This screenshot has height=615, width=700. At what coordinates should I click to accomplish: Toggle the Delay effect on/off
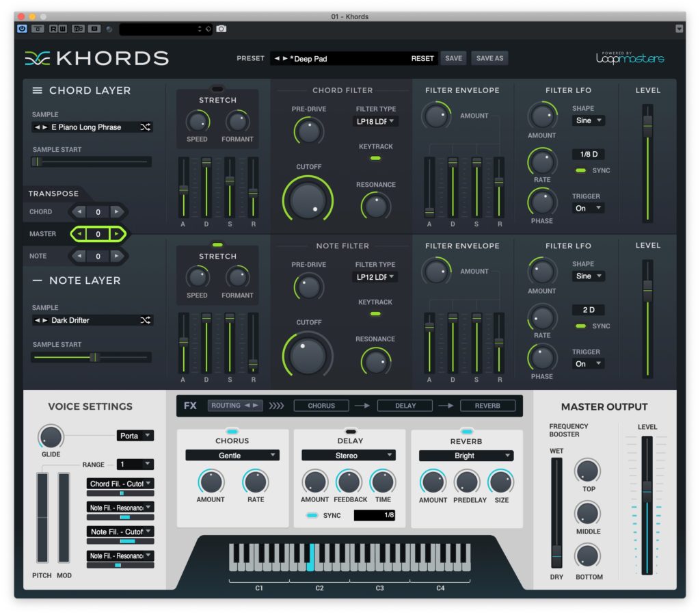(x=351, y=432)
